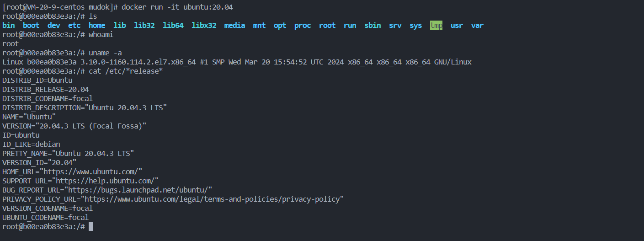Click the etc directory name
The height and width of the screenshot is (241, 644).
pos(75,26)
